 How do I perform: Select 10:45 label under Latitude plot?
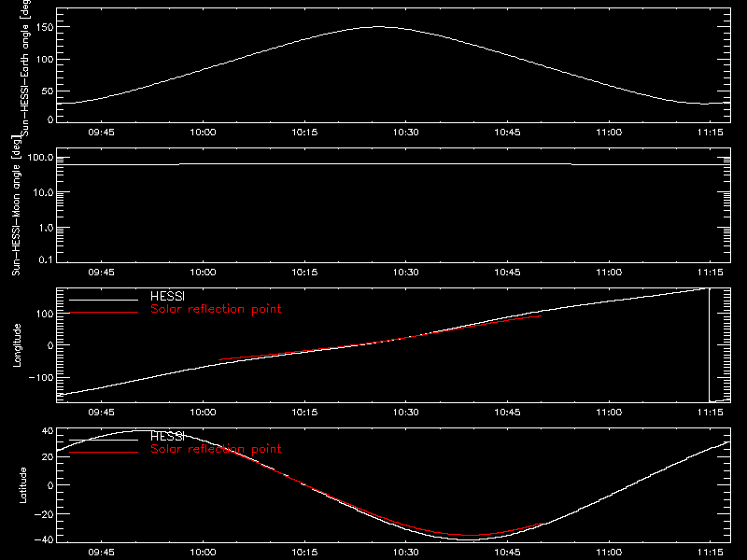507,553
